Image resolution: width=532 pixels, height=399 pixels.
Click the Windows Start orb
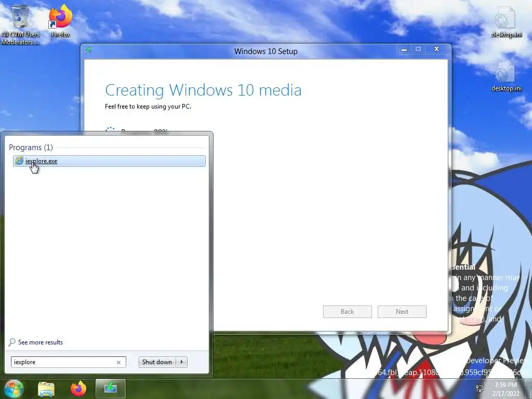[14, 389]
